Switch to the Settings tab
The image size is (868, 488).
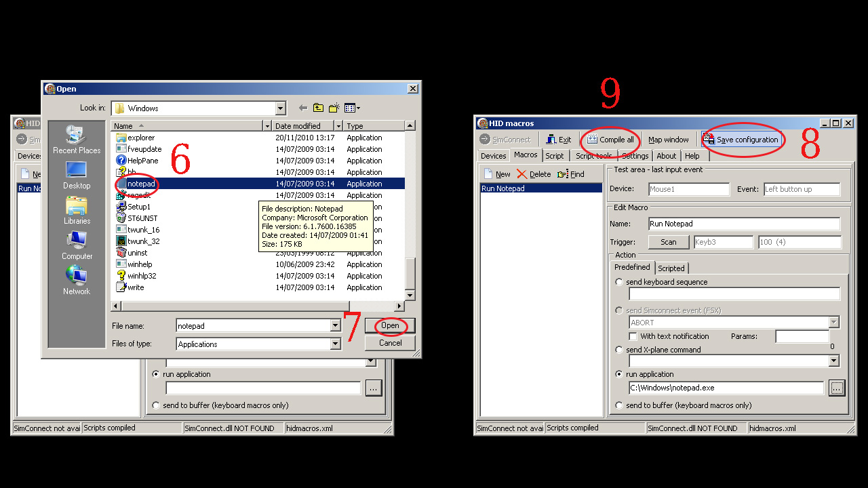[635, 156]
